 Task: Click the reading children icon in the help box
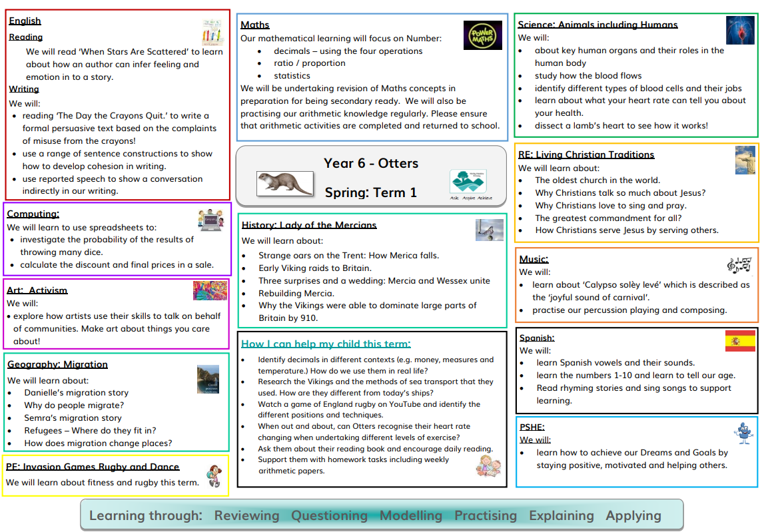pyautogui.click(x=488, y=465)
